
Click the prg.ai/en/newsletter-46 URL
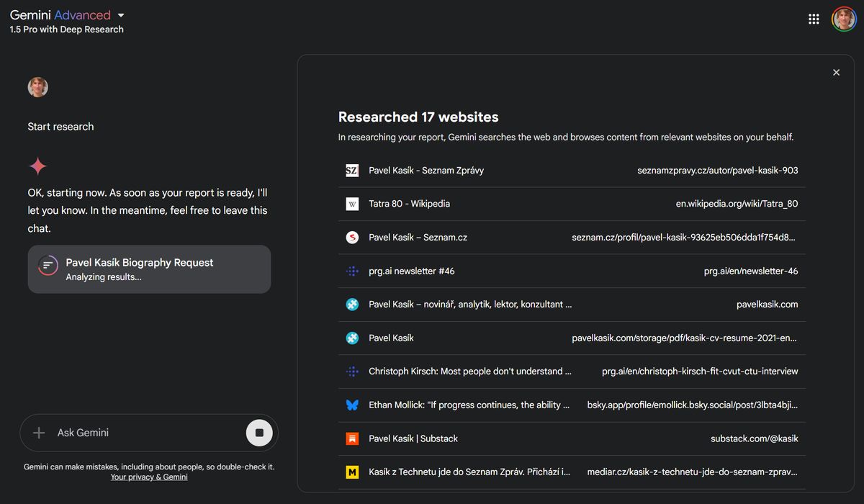751,271
